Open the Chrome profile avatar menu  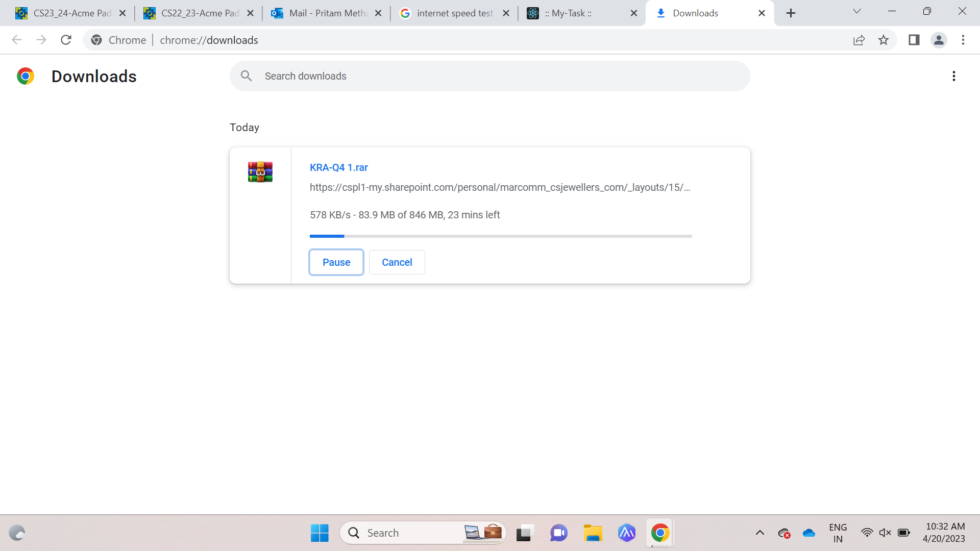point(939,40)
